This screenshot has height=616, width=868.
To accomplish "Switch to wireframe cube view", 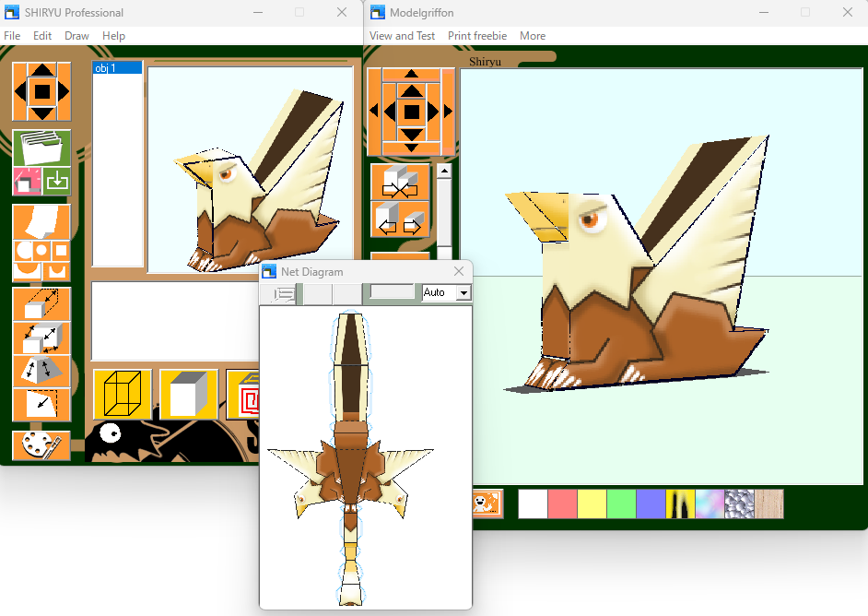I will 123,394.
